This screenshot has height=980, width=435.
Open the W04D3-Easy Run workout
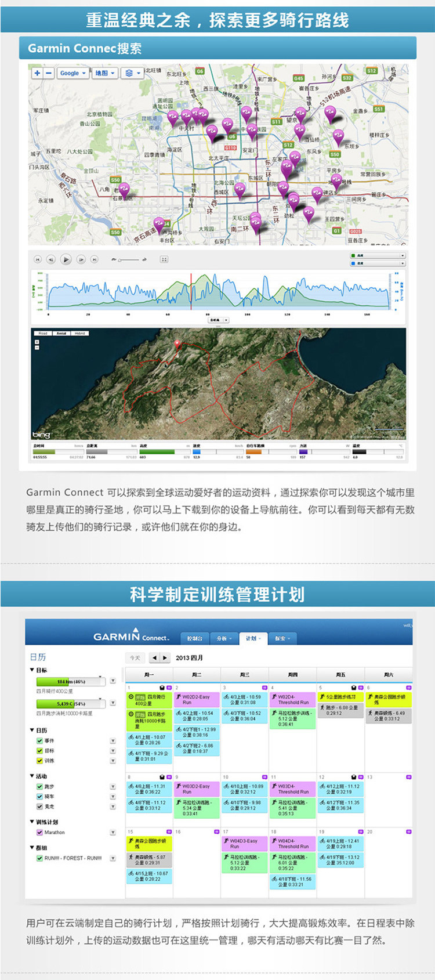tap(245, 843)
